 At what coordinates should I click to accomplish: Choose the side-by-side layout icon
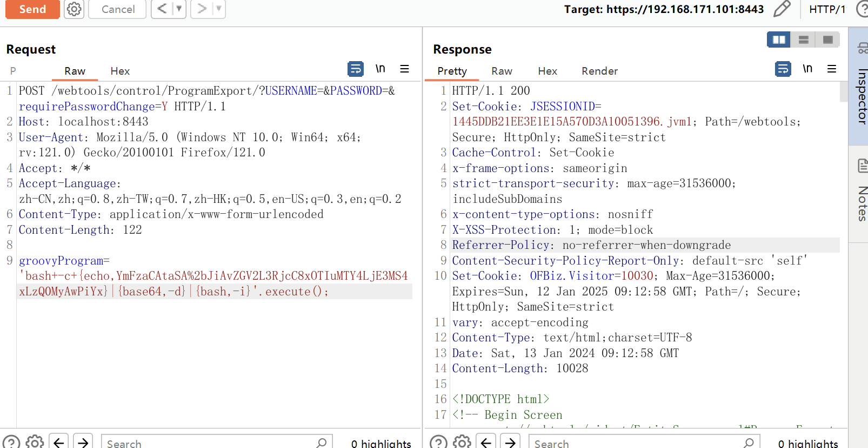tap(779, 39)
